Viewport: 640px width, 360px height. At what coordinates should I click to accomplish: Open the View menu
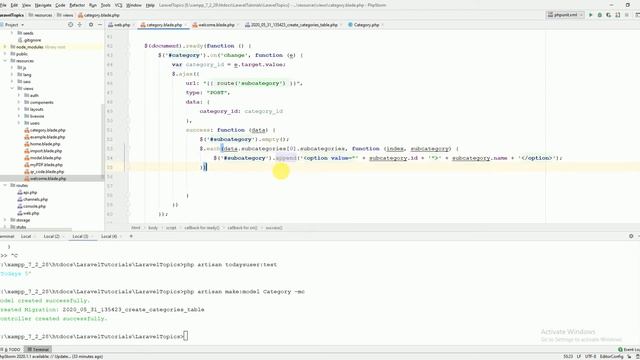tap(26, 5)
